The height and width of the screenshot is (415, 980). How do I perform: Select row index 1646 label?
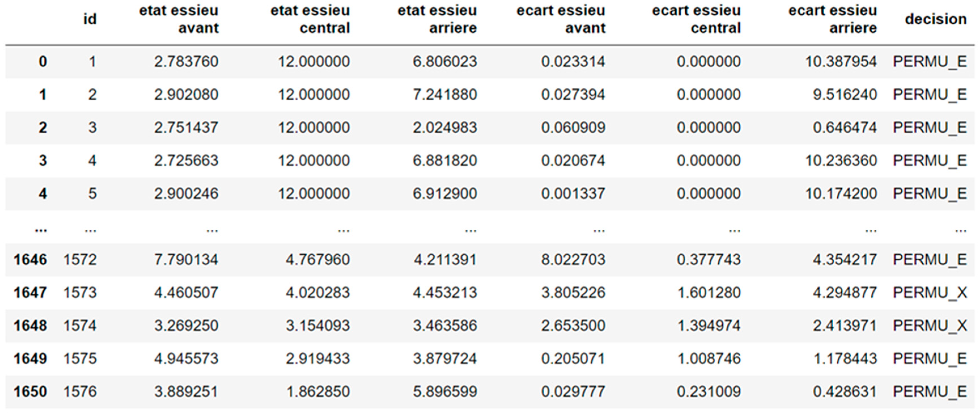pos(30,260)
